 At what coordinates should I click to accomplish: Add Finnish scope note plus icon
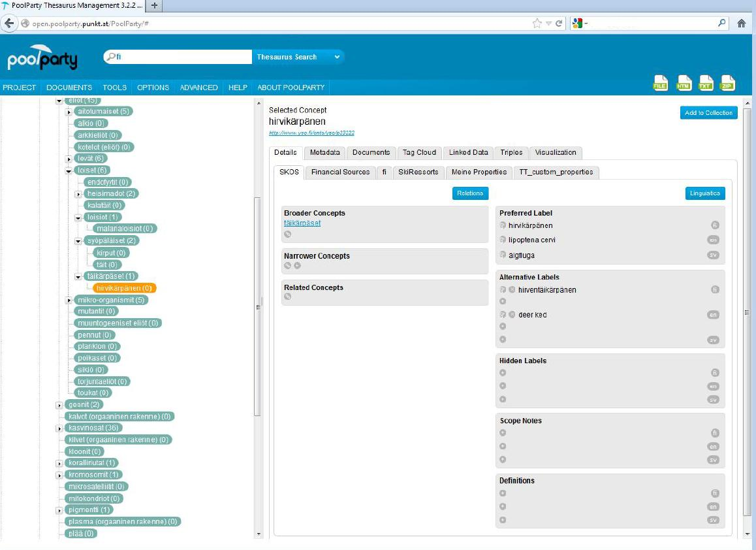(503, 433)
